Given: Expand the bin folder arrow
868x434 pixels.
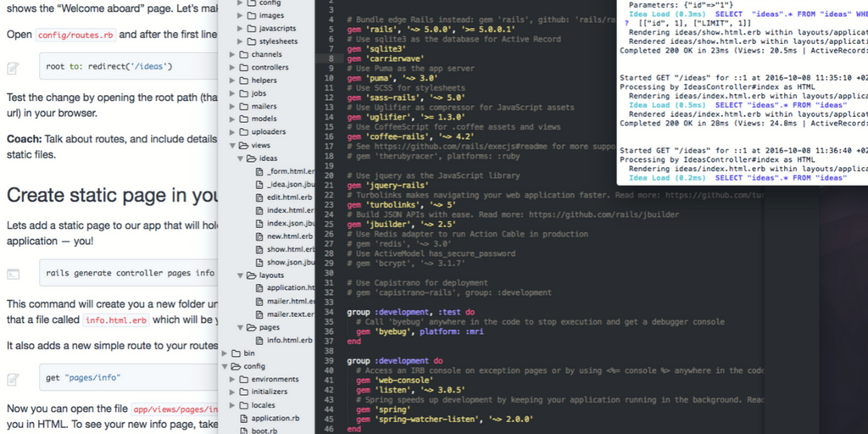Looking at the screenshot, I should point(224,353).
